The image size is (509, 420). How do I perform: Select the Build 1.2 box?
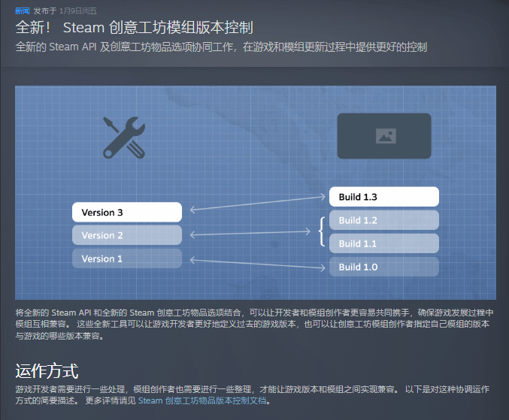tap(383, 220)
